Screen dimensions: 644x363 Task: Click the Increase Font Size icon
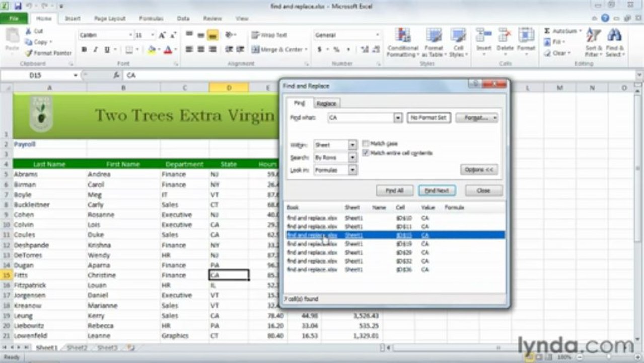pos(162,35)
